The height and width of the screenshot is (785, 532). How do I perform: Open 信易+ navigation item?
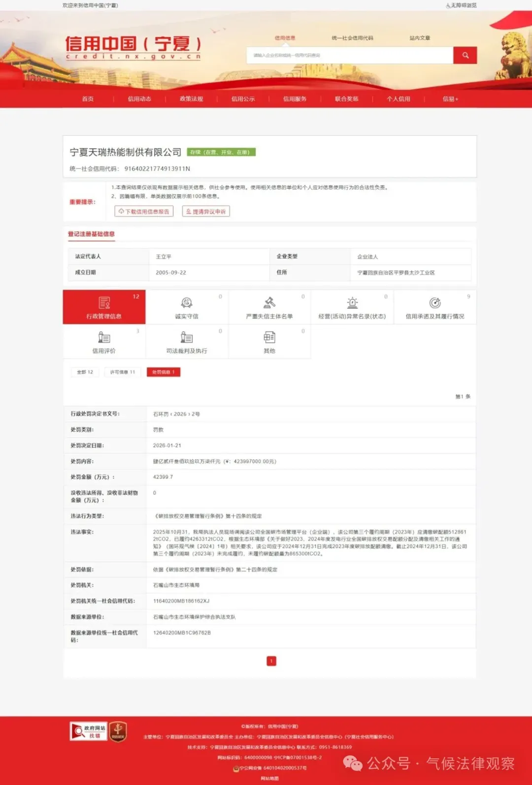[450, 99]
